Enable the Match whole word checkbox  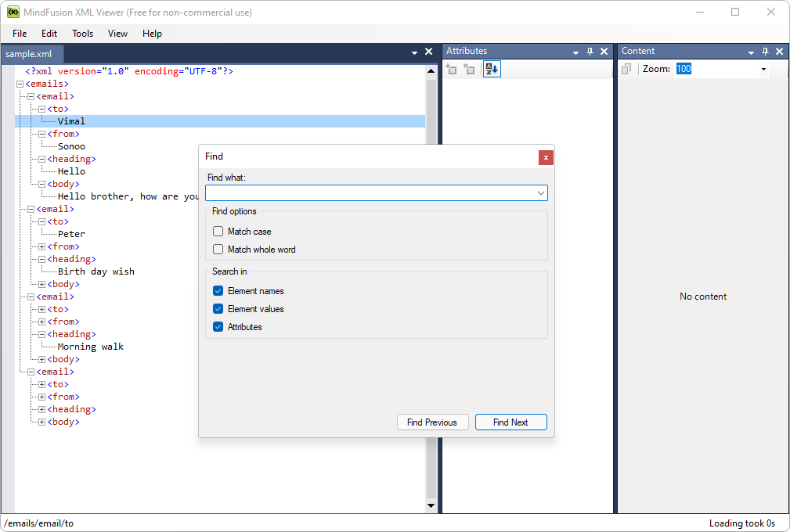[218, 250]
